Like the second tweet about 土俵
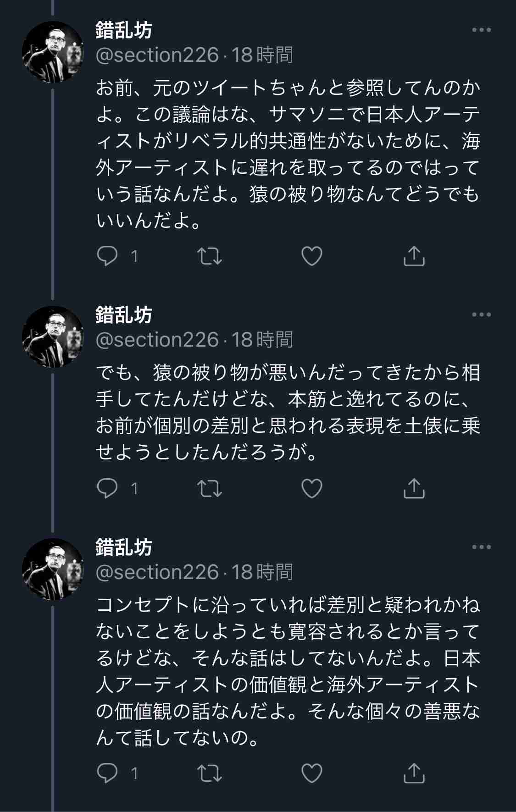This screenshot has height=812, width=516. click(x=312, y=488)
